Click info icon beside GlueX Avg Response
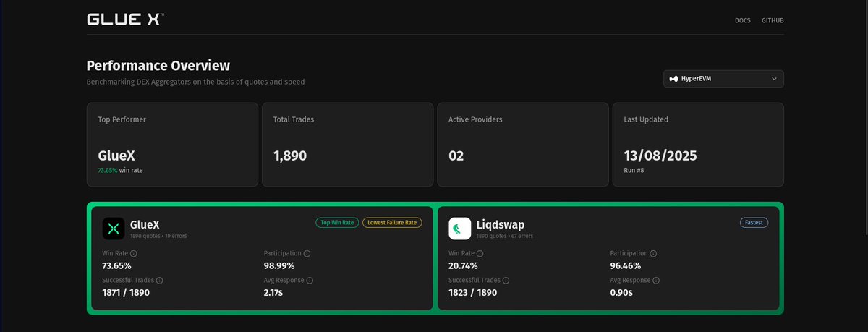Screen dimensions: 868x332 click(x=310, y=281)
